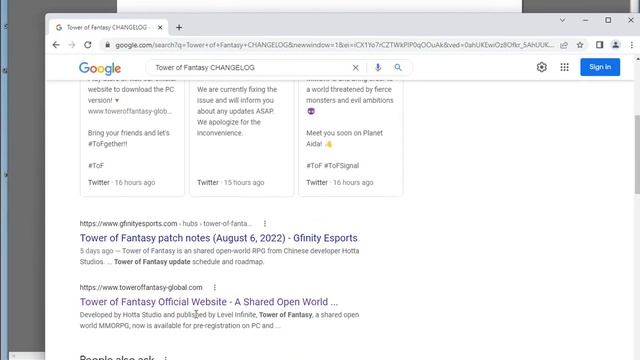This screenshot has width=640, height=360.
Task: Click the address bar URL
Action: pyautogui.click(x=334, y=45)
